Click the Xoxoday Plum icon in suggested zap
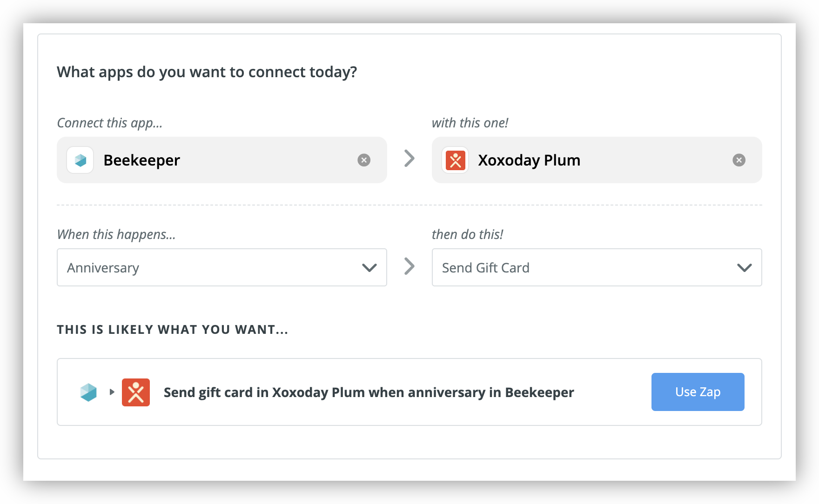Viewport: 819px width, 504px height. click(136, 392)
